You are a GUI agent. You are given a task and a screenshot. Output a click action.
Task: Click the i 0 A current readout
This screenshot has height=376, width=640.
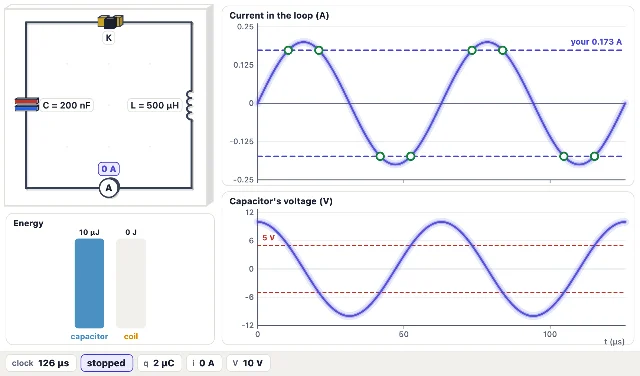204,363
